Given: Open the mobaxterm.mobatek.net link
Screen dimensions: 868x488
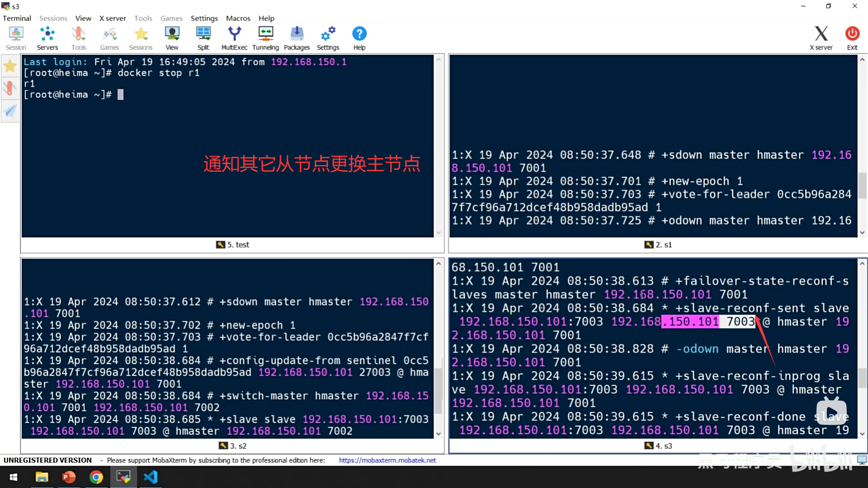Looking at the screenshot, I should pyautogui.click(x=387, y=460).
